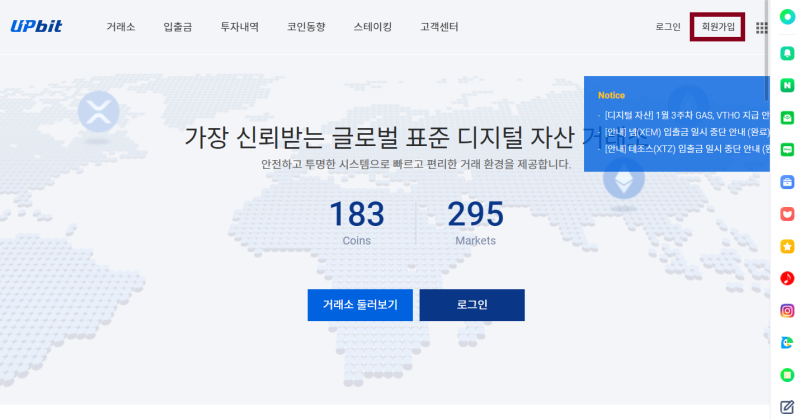Open the 고객센터 menu
This screenshot has width=800, height=419.
pyautogui.click(x=439, y=27)
